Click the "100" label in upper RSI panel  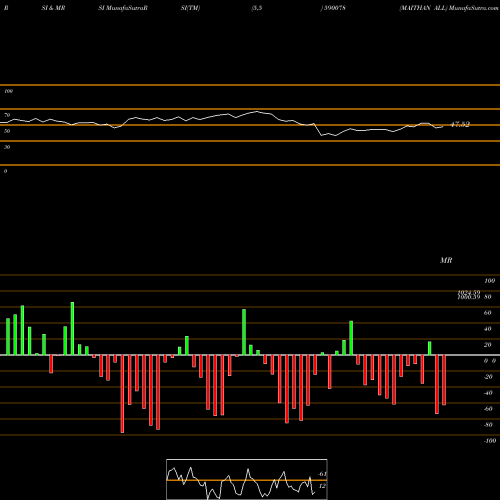(8, 91)
